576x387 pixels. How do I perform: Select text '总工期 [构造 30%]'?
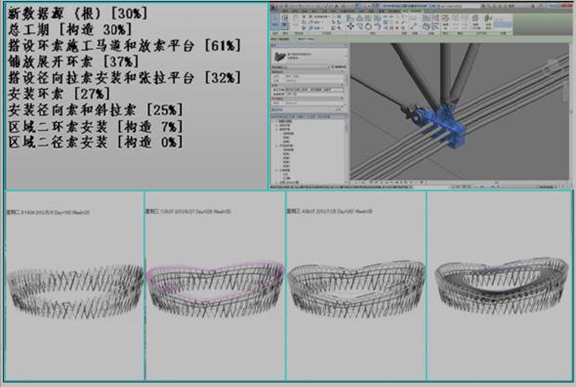tap(69, 30)
